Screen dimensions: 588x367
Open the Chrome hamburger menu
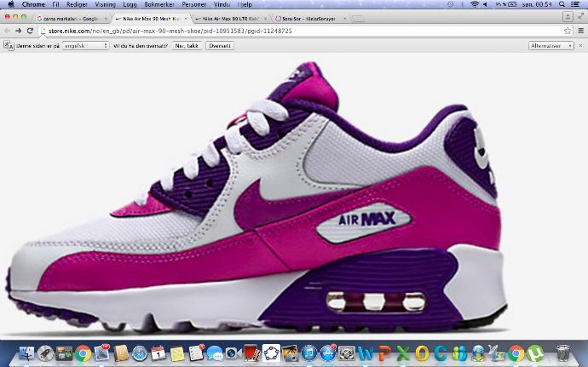[x=580, y=31]
